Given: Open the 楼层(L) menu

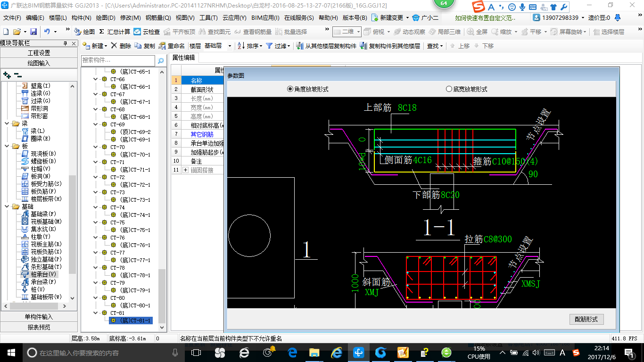Looking at the screenshot, I should 58,17.
